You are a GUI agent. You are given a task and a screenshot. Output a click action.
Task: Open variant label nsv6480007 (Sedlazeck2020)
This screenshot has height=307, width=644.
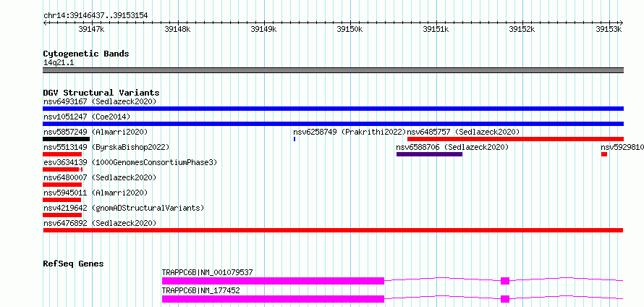tap(100, 177)
